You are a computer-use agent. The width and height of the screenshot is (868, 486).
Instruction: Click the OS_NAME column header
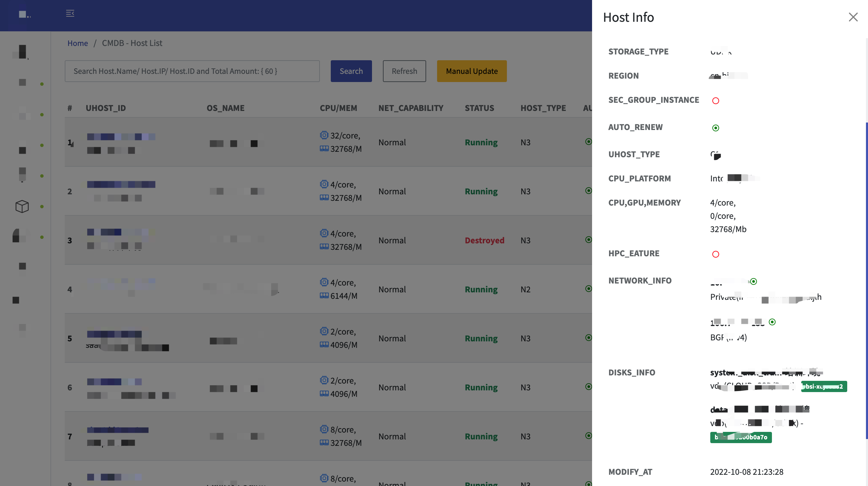pos(226,108)
